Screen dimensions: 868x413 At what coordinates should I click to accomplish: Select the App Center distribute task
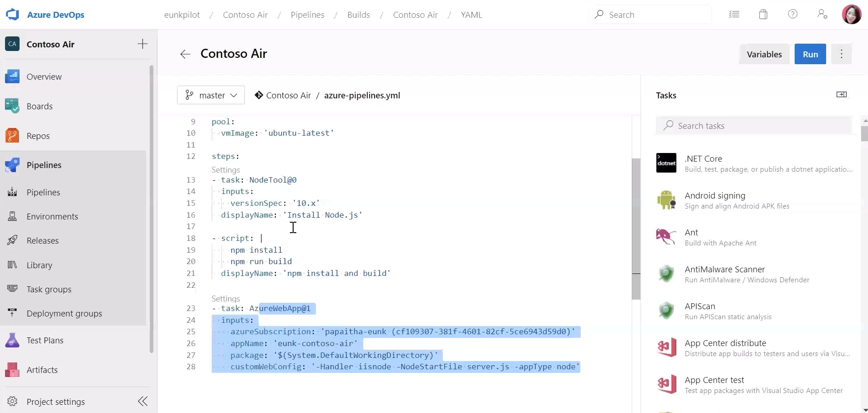754,348
